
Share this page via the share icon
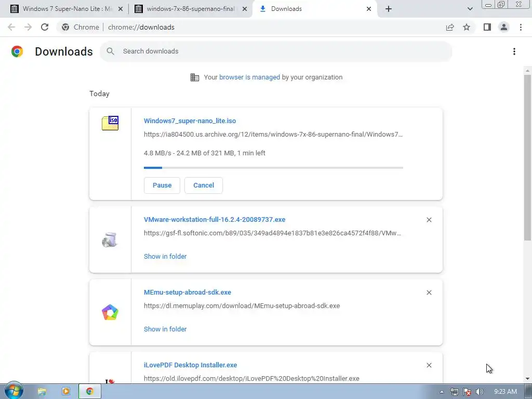tap(450, 27)
